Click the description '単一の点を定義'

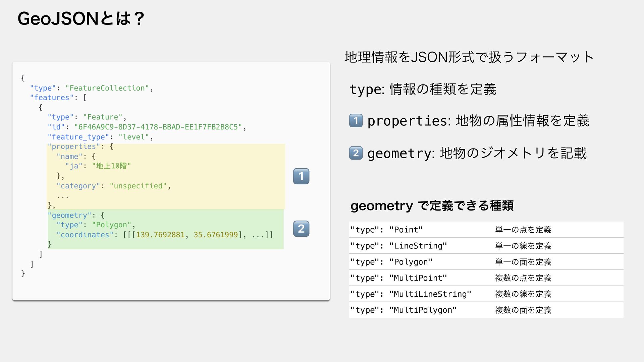[523, 230]
